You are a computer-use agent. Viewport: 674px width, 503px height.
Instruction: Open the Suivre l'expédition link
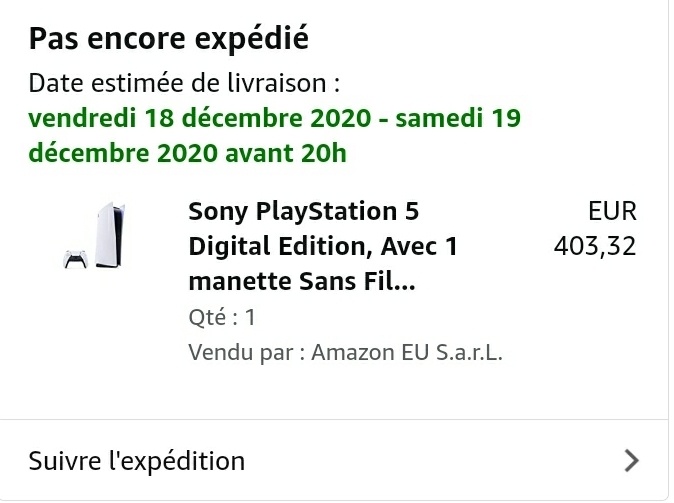(x=137, y=461)
